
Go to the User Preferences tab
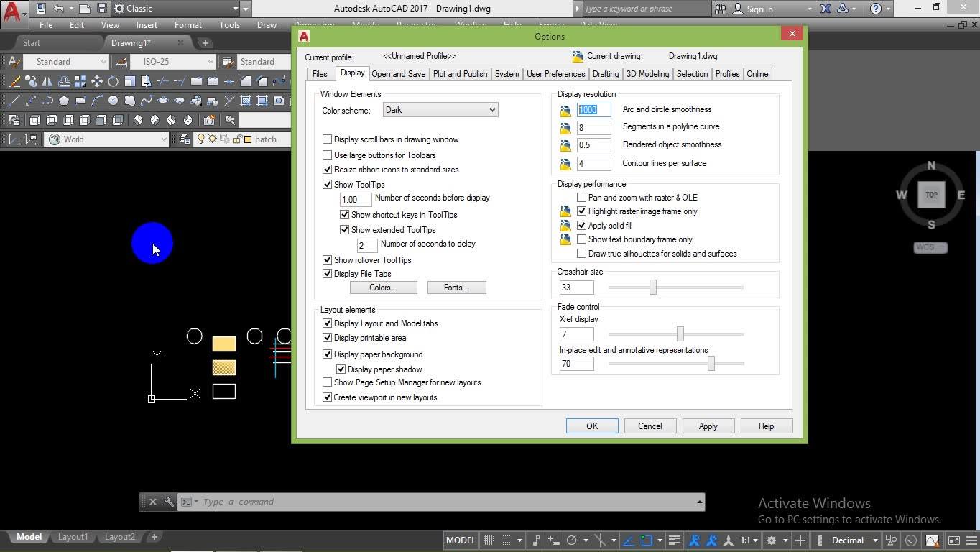555,74
